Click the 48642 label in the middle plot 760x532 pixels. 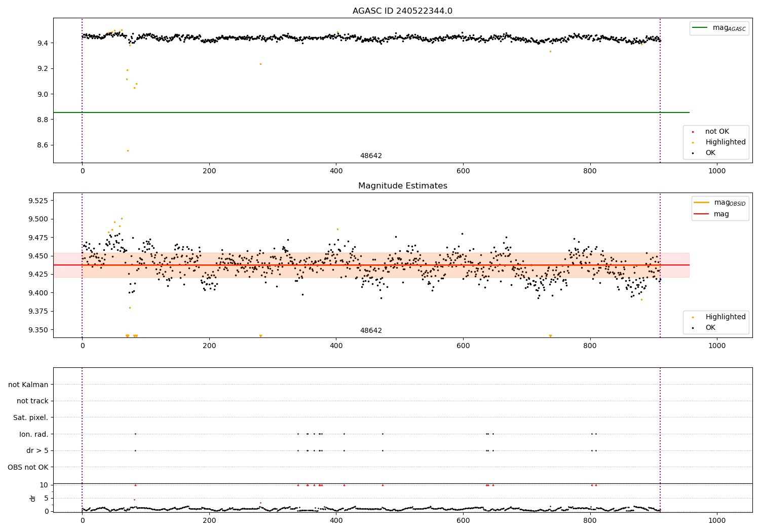click(371, 331)
